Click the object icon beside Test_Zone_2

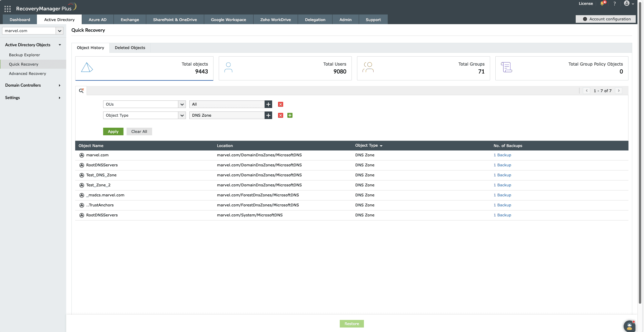(82, 185)
